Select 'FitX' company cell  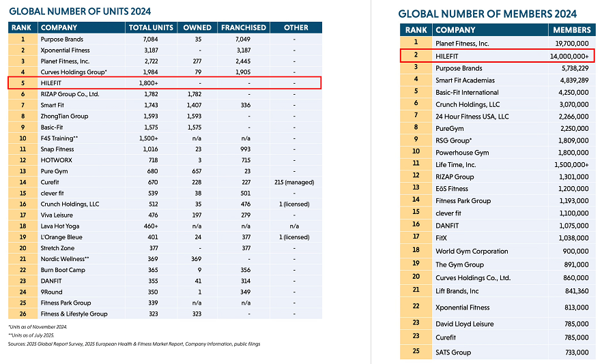click(441, 238)
